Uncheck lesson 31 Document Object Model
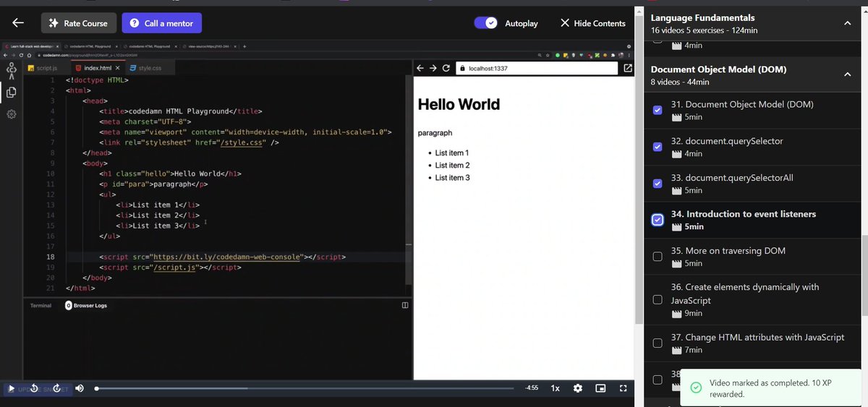Image resolution: width=868 pixels, height=407 pixels. tap(658, 111)
